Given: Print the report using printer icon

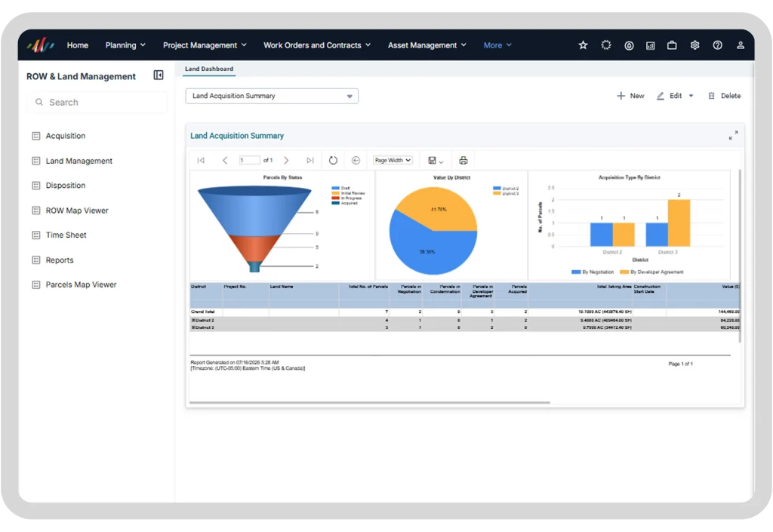Looking at the screenshot, I should click(x=463, y=161).
